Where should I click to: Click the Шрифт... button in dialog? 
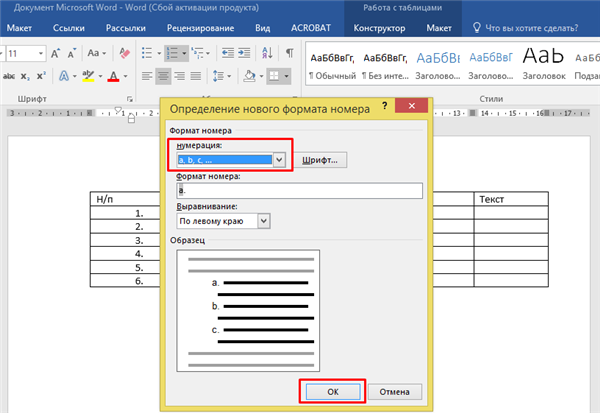(x=320, y=160)
